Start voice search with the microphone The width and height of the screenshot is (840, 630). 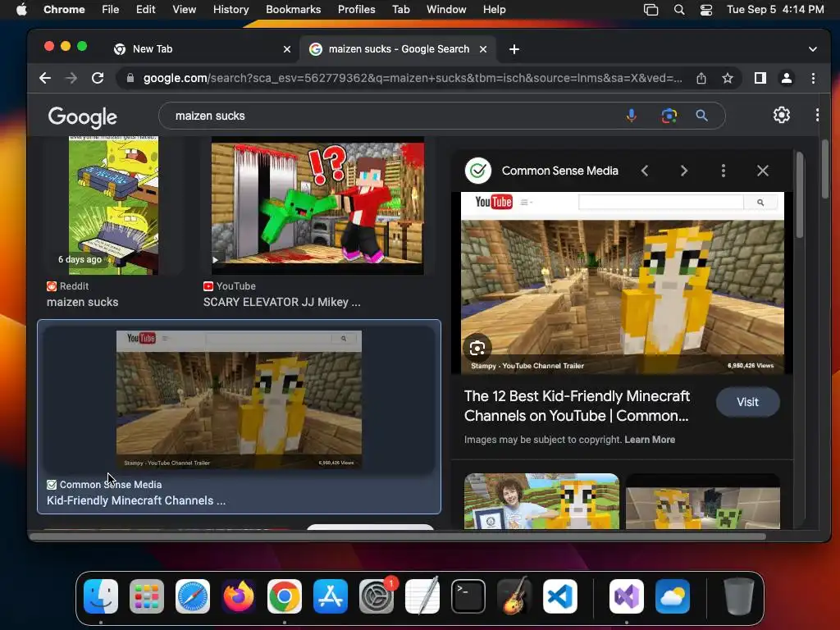point(632,116)
